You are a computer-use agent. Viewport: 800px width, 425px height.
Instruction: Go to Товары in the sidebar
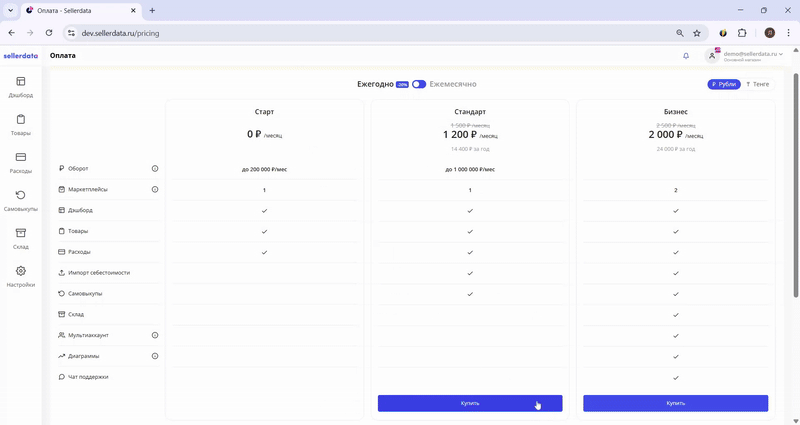coord(20,124)
